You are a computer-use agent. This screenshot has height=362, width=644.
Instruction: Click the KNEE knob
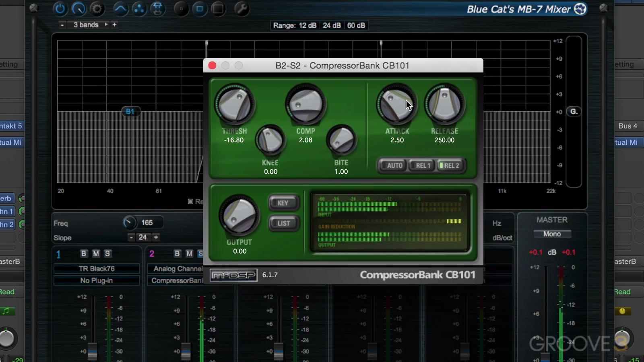(270, 140)
